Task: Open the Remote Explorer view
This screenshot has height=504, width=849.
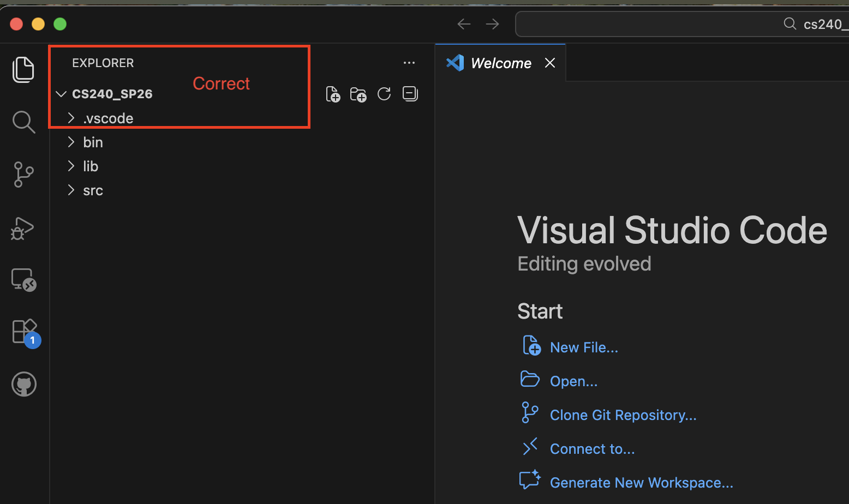Action: pyautogui.click(x=23, y=280)
